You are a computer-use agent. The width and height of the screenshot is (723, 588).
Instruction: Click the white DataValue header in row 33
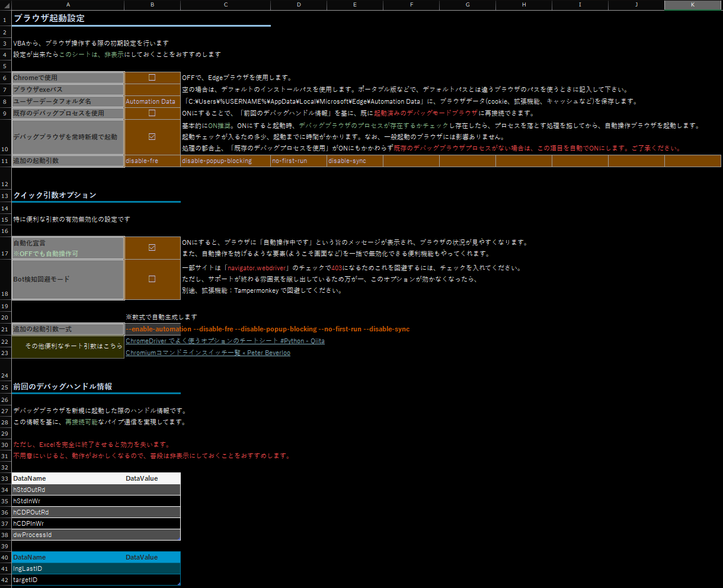152,478
